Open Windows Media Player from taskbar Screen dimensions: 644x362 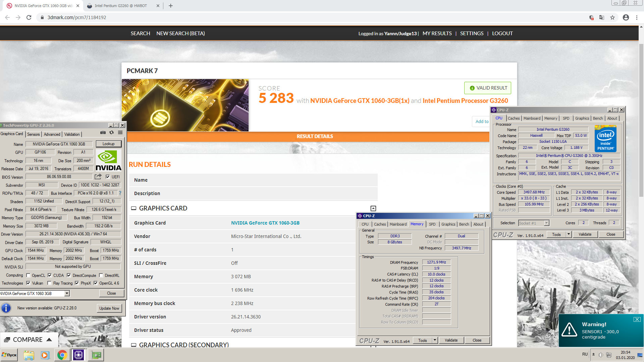45,355
